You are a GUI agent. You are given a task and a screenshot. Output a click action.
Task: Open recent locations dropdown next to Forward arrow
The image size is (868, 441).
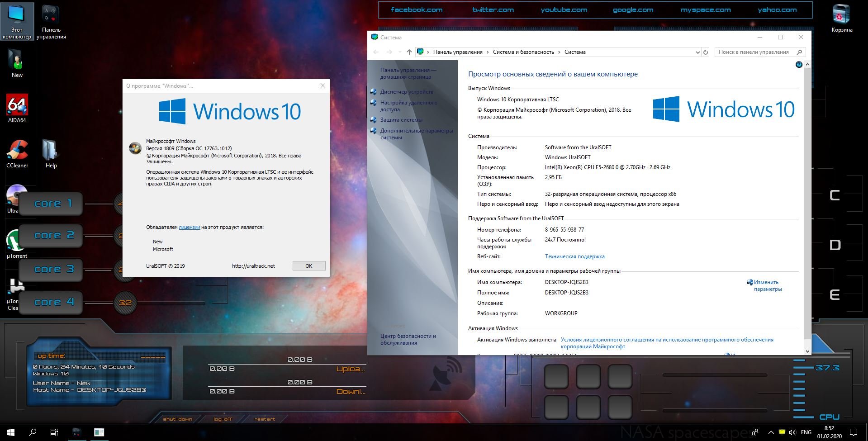tap(399, 52)
